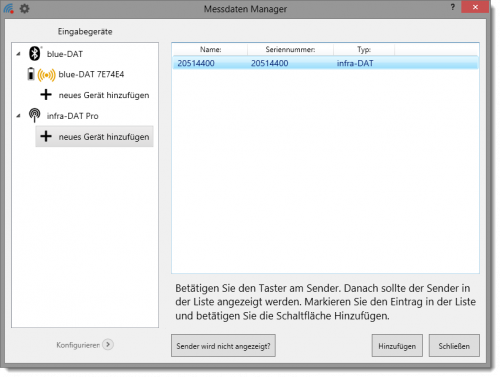Click the help question mark in the title bar
500x377 pixels.
[452, 7]
